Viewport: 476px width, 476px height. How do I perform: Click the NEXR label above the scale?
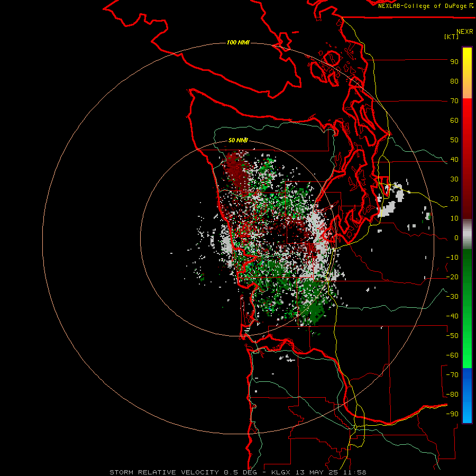[465, 32]
